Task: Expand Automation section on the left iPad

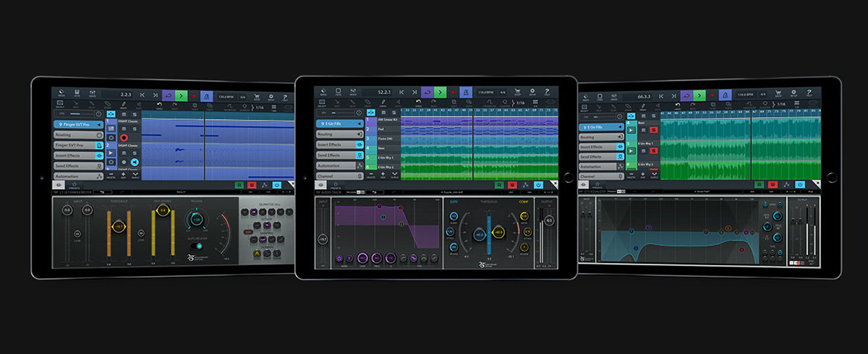Action: click(x=78, y=176)
